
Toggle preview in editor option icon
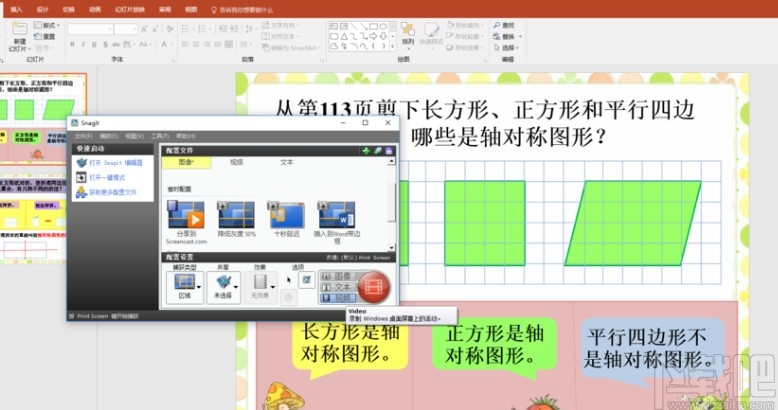pos(306,280)
